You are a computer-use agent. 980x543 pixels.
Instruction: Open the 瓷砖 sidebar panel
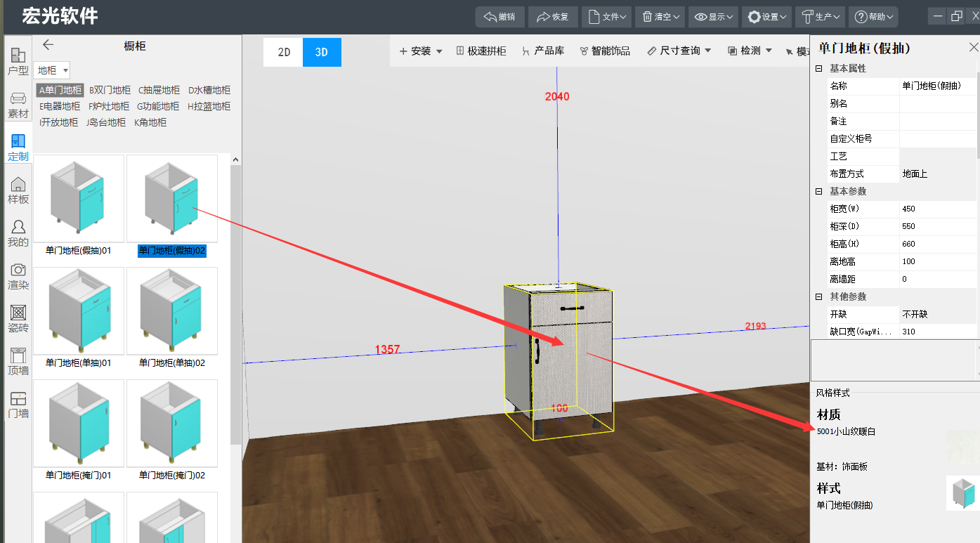18,319
